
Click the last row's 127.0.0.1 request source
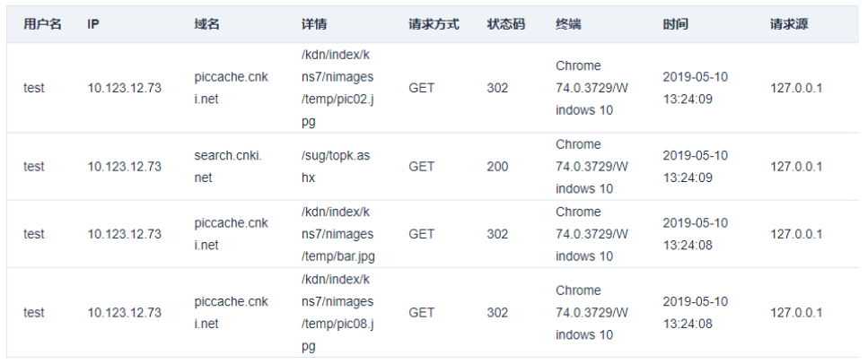click(x=796, y=313)
